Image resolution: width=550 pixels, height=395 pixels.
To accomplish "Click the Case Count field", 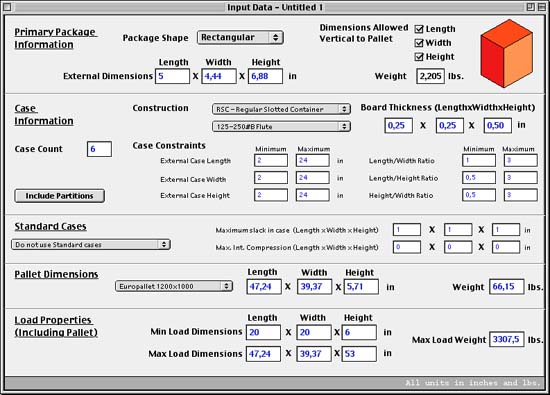I will point(99,149).
